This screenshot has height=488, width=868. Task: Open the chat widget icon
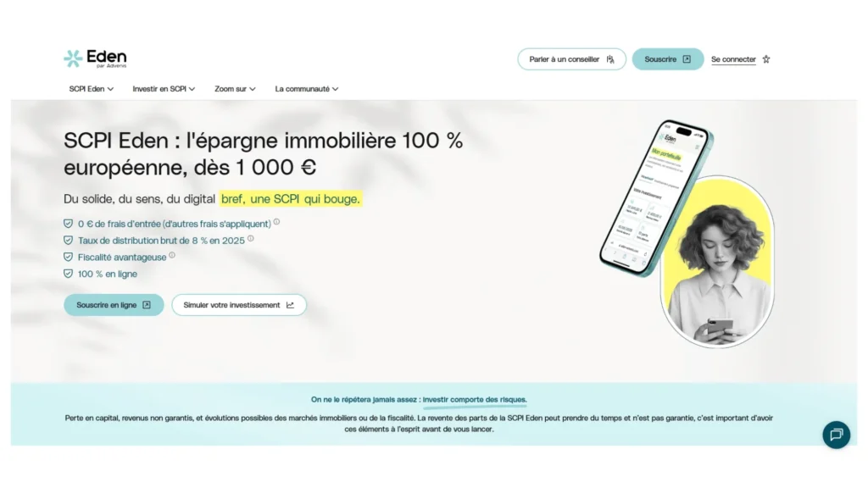(x=836, y=435)
